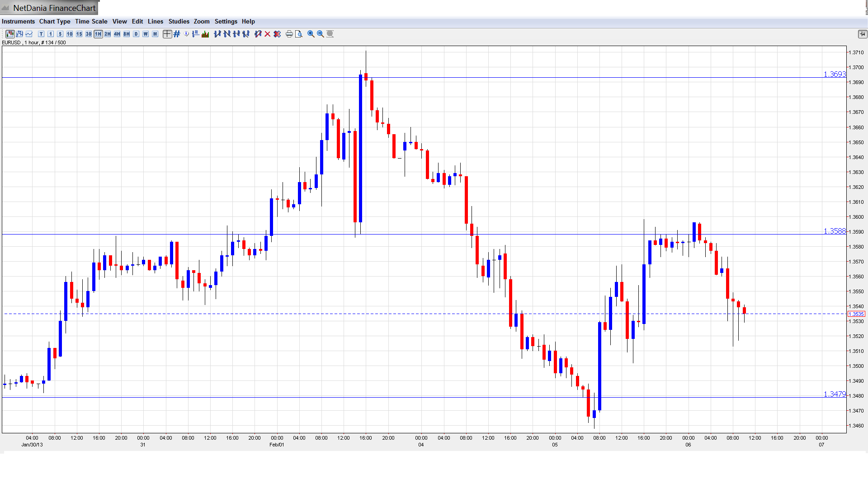The width and height of the screenshot is (868, 488).
Task: Open the Instruments menu
Action: (x=18, y=21)
